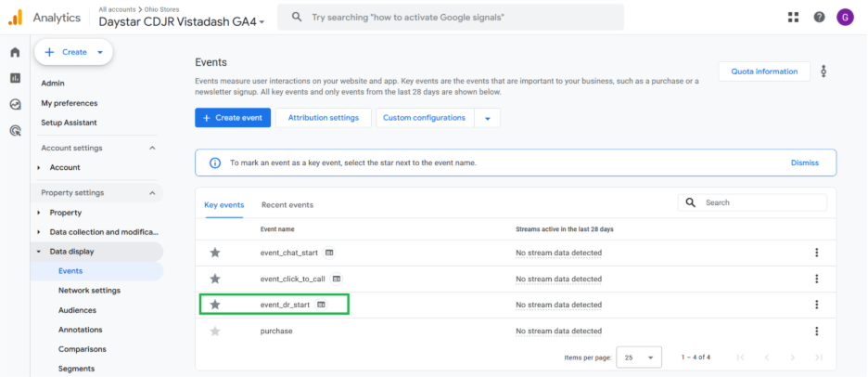The height and width of the screenshot is (377, 868).
Task: Toggle key event star for event_chat_start
Action: [215, 253]
